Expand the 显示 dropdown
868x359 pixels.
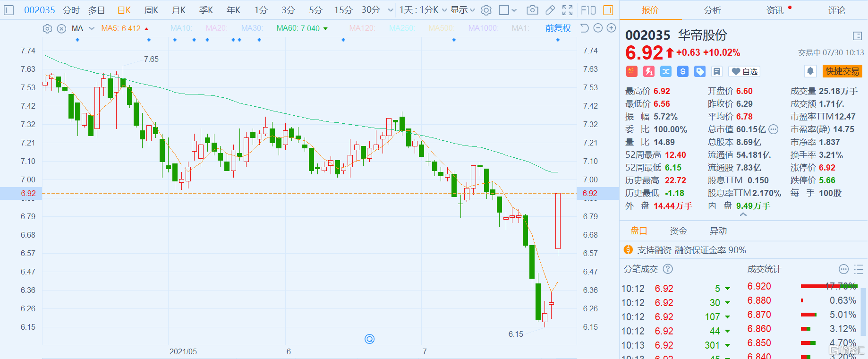coord(462,10)
